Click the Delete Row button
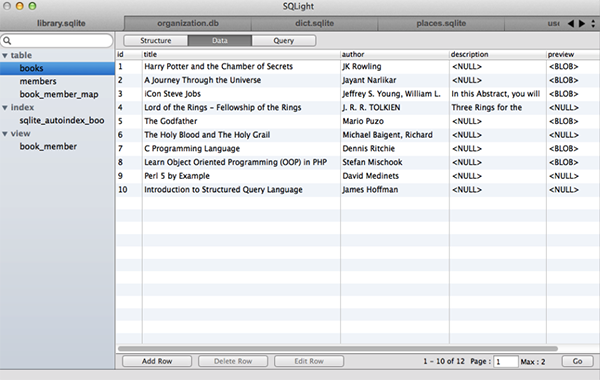The width and height of the screenshot is (600, 380). click(233, 361)
